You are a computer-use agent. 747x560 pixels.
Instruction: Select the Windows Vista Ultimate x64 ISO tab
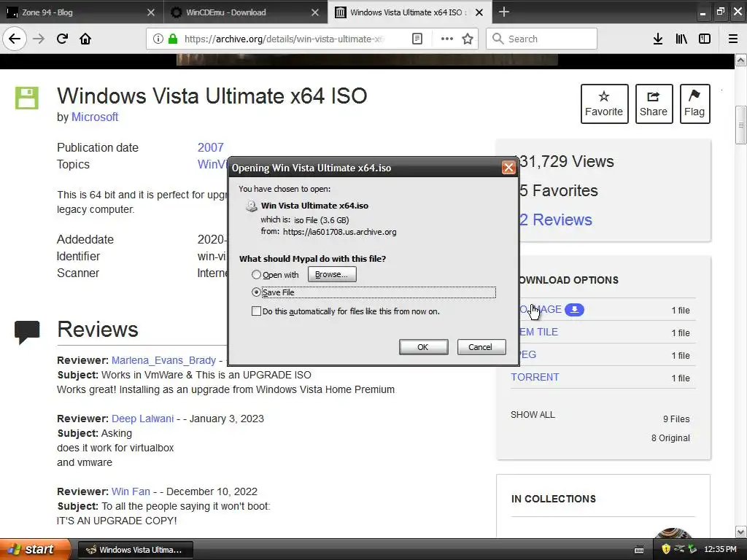[x=409, y=12]
